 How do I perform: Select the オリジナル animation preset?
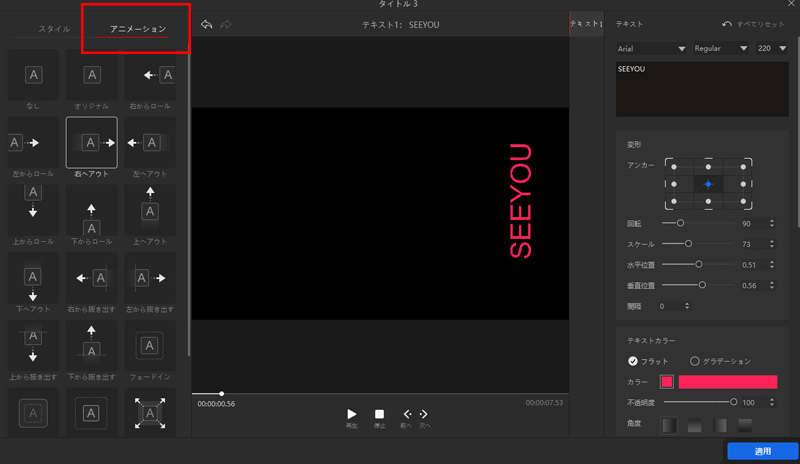91,76
